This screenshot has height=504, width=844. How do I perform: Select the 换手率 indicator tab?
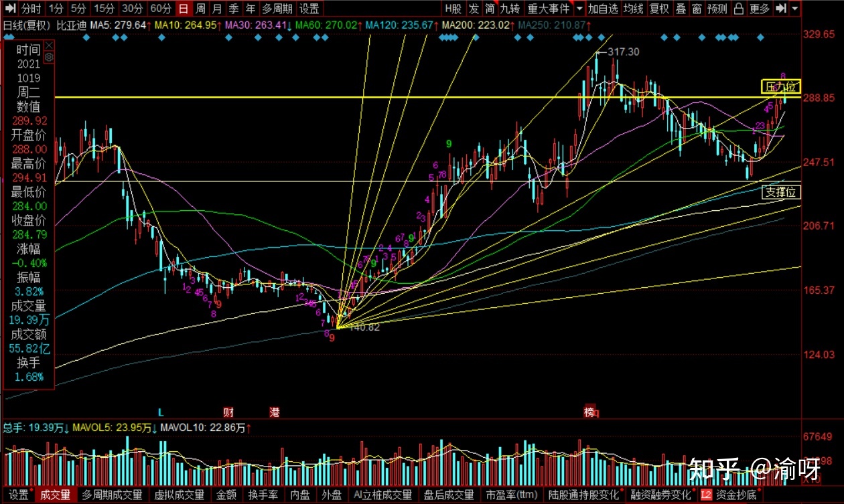[x=262, y=495]
